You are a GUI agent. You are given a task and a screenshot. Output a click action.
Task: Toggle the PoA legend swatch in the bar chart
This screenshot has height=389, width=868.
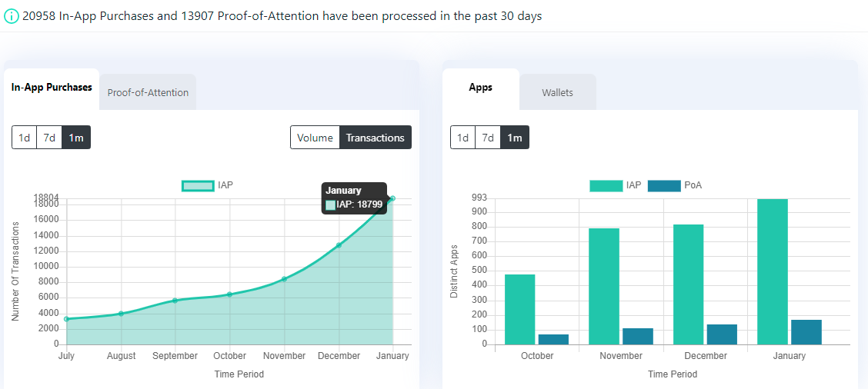(664, 186)
